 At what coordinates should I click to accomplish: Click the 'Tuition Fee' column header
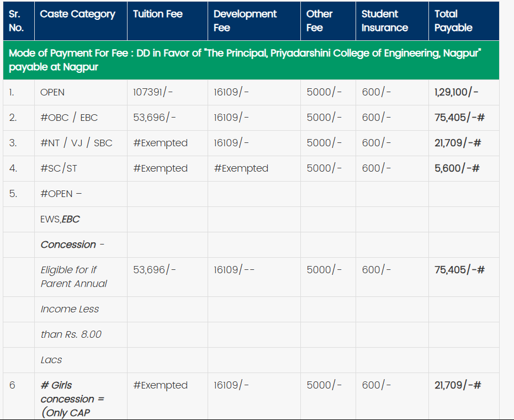[167, 21]
